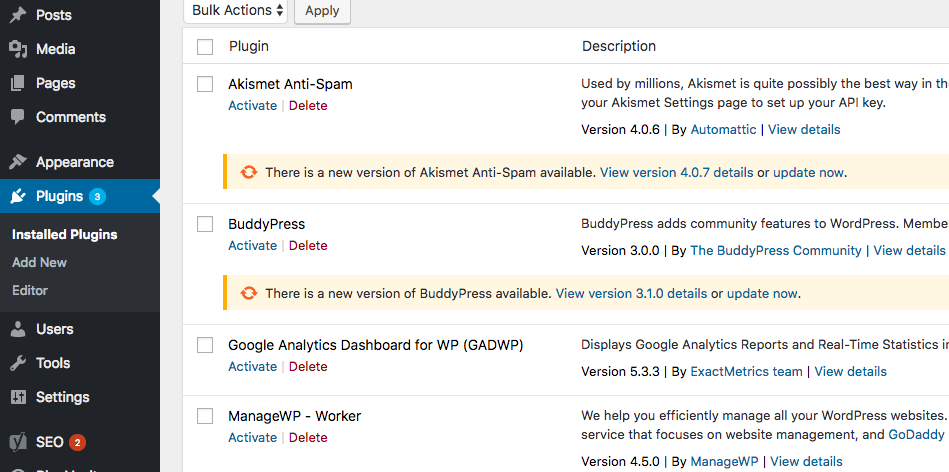Image resolution: width=949 pixels, height=472 pixels.
Task: Activate the Akismet Anti-Spam plugin
Action: [252, 106]
